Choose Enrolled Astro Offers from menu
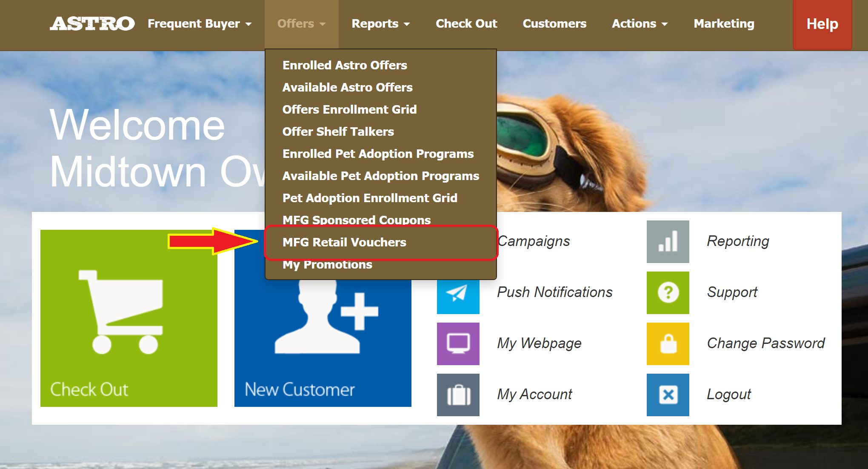The width and height of the screenshot is (868, 469). point(345,65)
